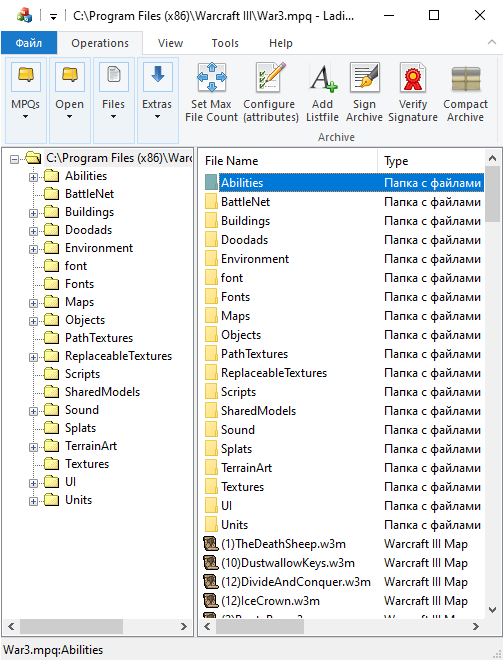Select SharedModels folder in tree

102,392
